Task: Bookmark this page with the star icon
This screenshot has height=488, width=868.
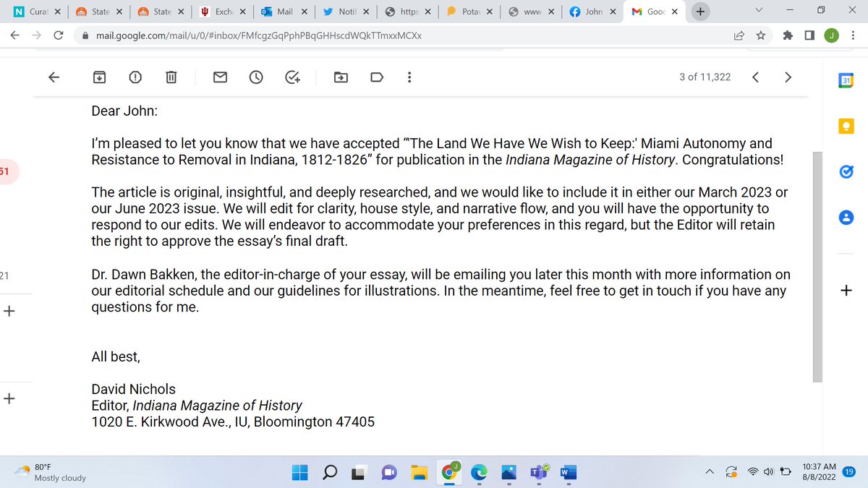Action: 760,35
